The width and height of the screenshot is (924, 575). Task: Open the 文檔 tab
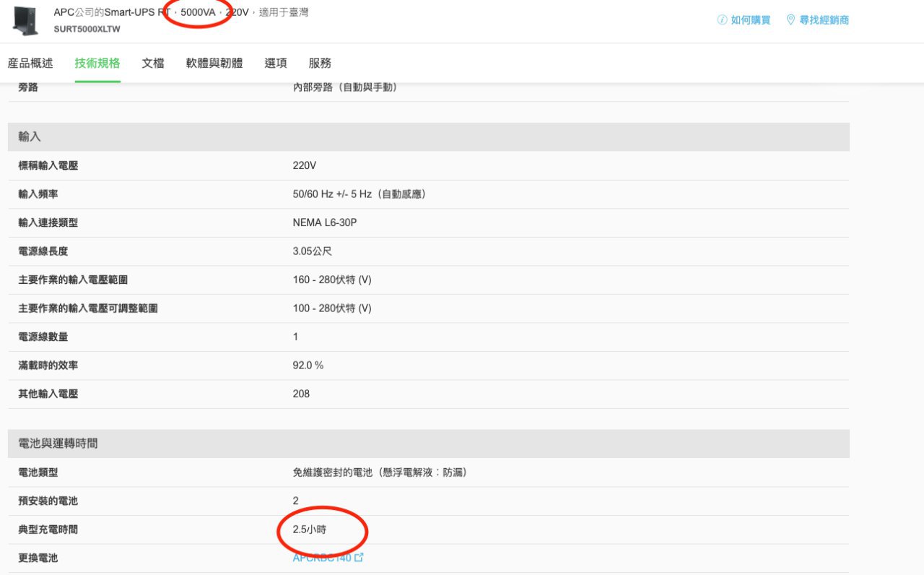click(153, 64)
